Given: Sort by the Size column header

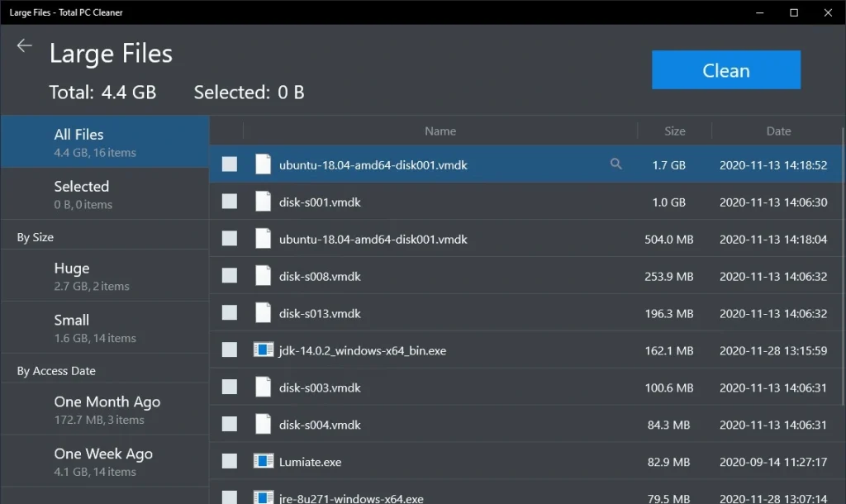Looking at the screenshot, I should coord(674,131).
